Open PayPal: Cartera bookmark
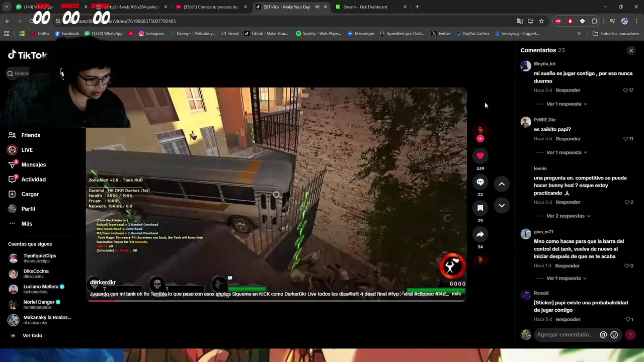This screenshot has width=644, height=362. (473, 34)
